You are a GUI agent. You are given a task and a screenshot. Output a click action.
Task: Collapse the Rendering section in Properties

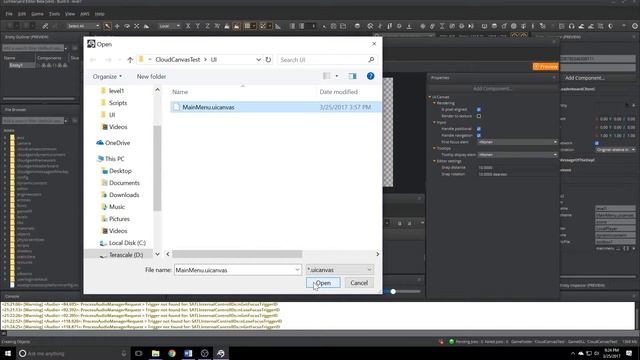[x=434, y=103]
